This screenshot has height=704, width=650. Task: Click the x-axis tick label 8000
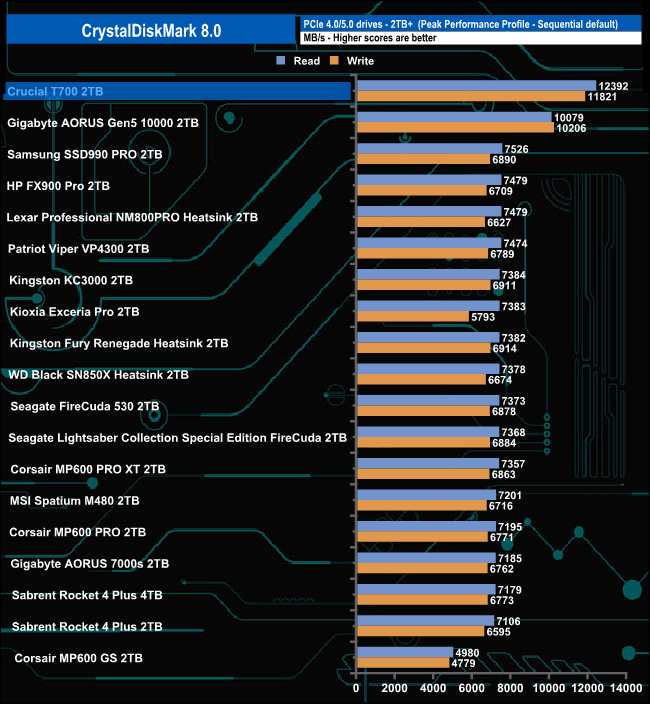point(510,688)
